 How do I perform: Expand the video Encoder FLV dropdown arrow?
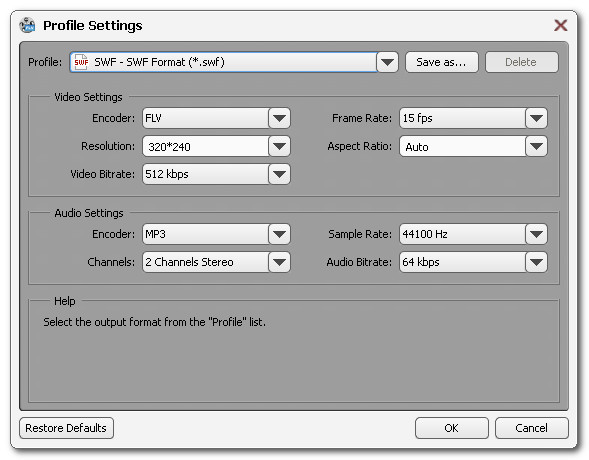(279, 118)
